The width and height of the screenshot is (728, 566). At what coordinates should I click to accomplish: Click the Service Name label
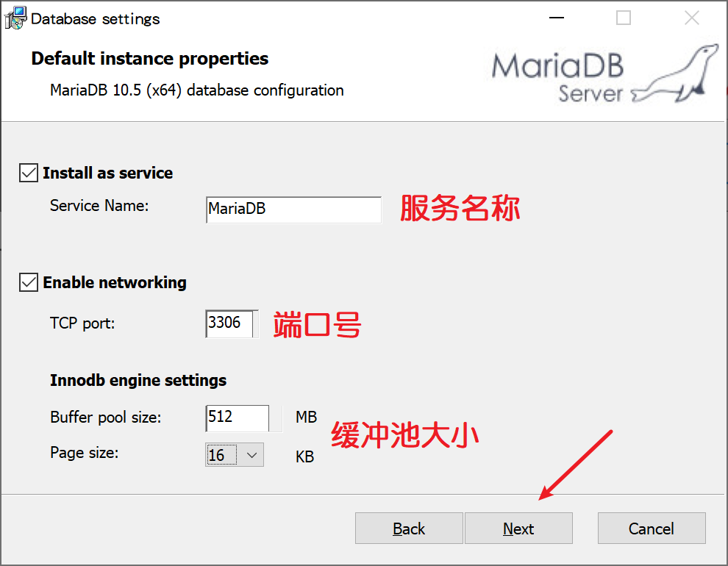99,206
